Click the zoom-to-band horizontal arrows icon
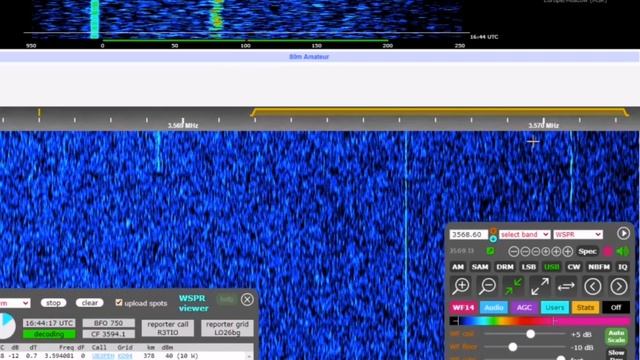This screenshot has height=360, width=640. point(566,287)
